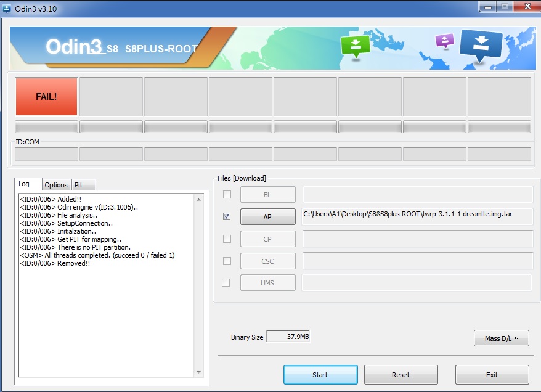541x392 pixels.
Task: Click the Odin3 S8PLUS-ROOT banner logo
Action: coord(122,47)
